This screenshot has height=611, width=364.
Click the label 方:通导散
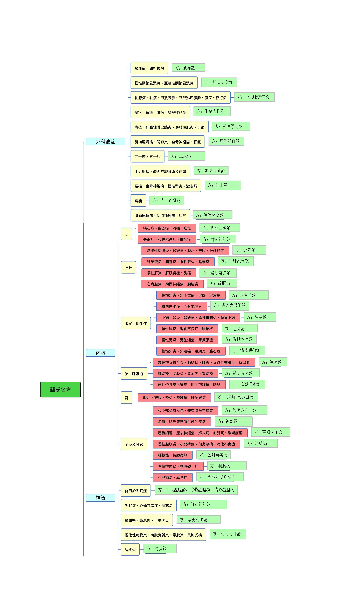(x=189, y=67)
